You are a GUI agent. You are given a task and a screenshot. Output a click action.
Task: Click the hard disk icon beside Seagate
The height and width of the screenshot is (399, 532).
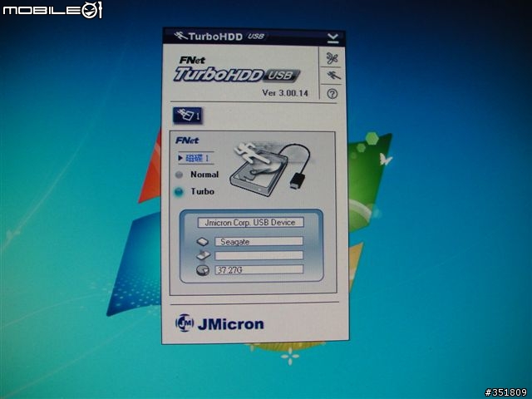(x=203, y=242)
